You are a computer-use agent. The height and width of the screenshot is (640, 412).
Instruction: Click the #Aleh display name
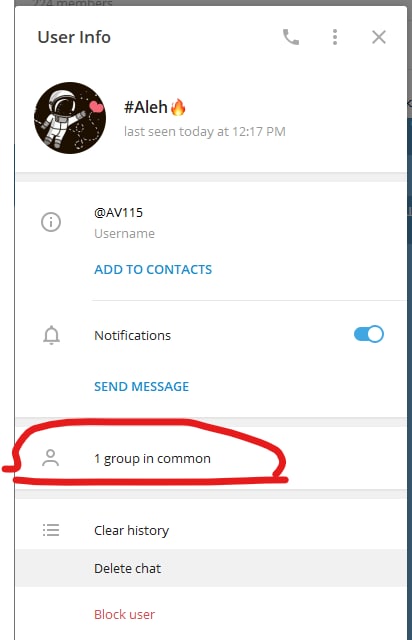point(146,107)
